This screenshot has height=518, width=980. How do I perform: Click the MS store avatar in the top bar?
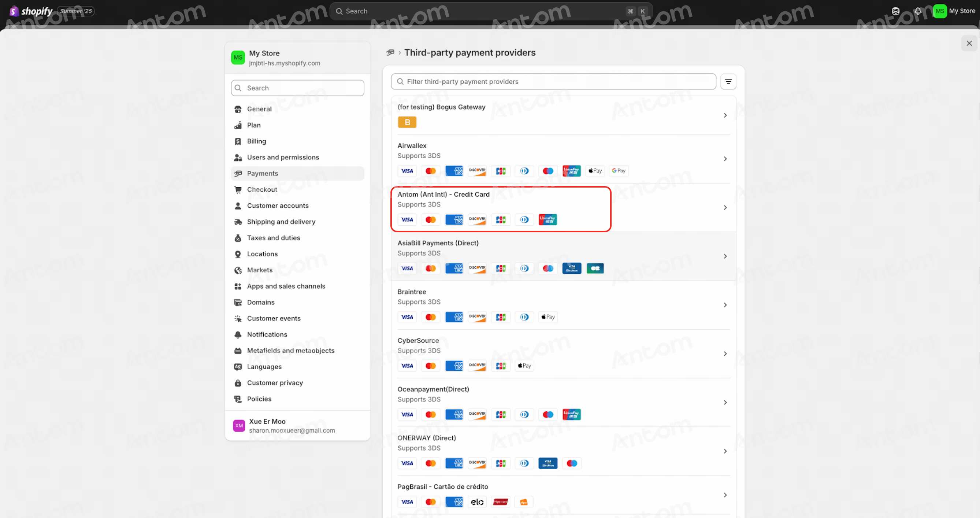(x=940, y=11)
